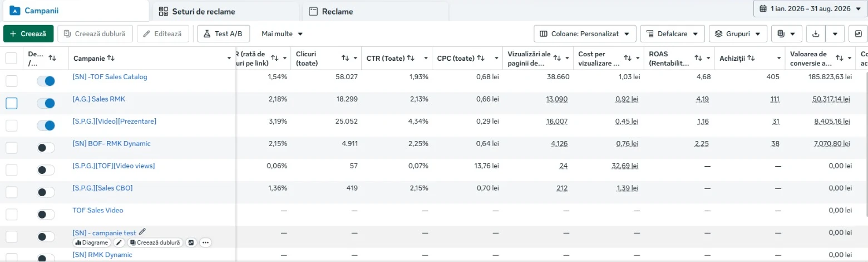Open the reports icon dropdown
This screenshot has width=868, height=262.
(786, 33)
